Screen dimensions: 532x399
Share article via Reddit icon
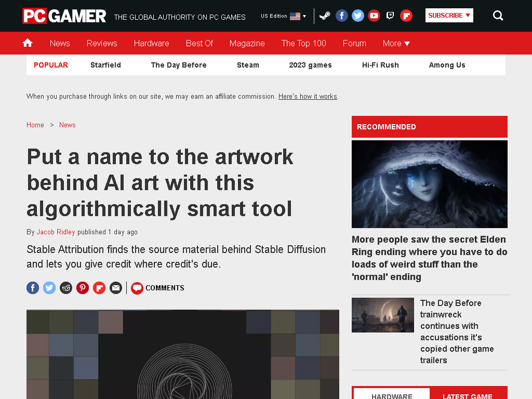click(x=66, y=288)
